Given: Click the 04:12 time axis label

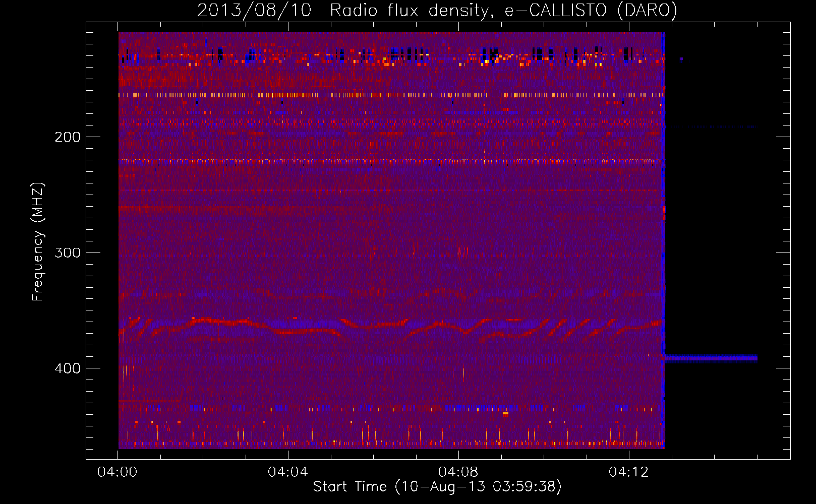Looking at the screenshot, I should click(x=629, y=472).
